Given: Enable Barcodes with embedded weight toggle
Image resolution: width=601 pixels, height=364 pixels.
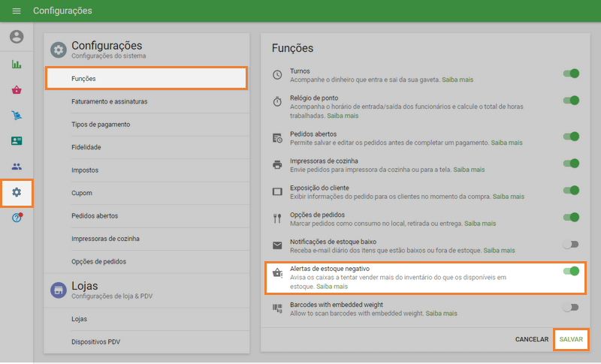Looking at the screenshot, I should (x=571, y=307).
